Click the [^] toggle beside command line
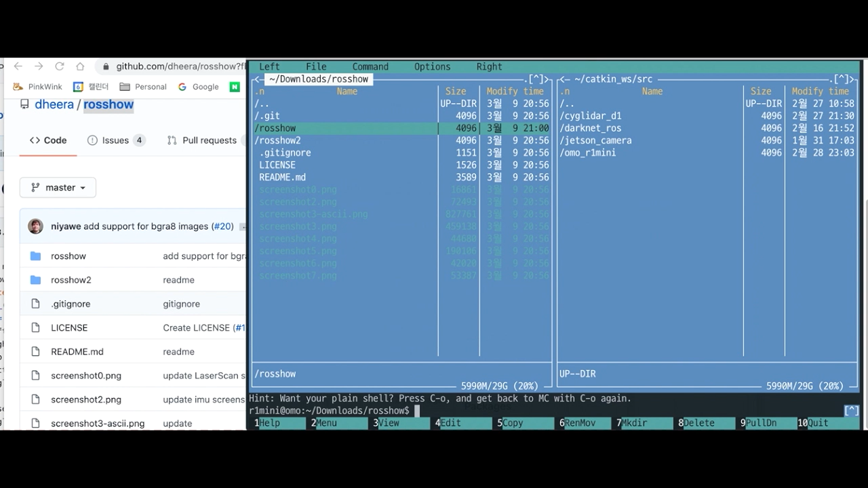 [x=852, y=411]
